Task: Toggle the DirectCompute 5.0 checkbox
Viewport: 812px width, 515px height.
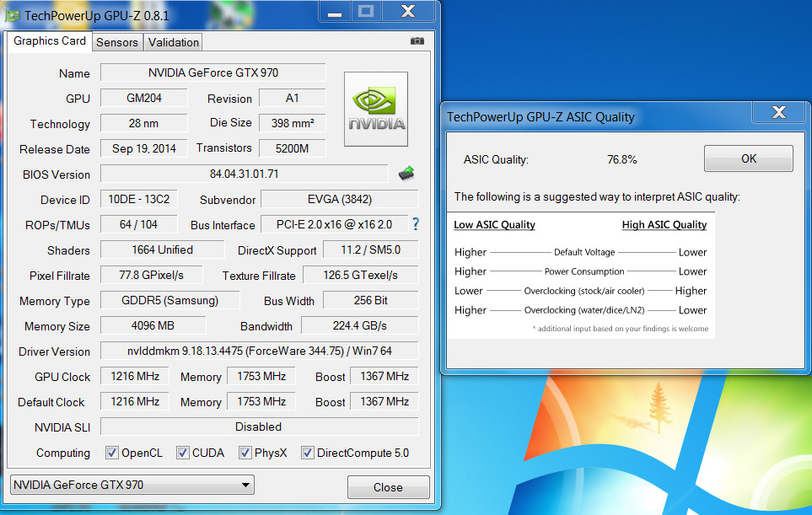Action: (308, 453)
